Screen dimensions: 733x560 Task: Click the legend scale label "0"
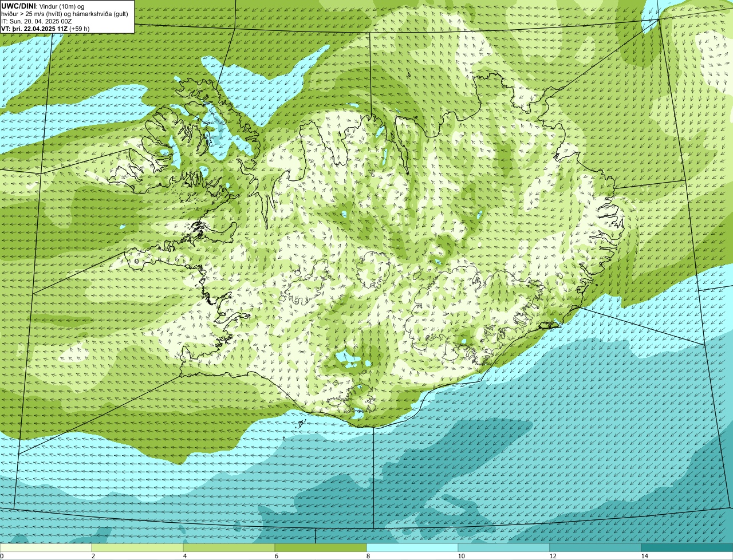pos(2,556)
